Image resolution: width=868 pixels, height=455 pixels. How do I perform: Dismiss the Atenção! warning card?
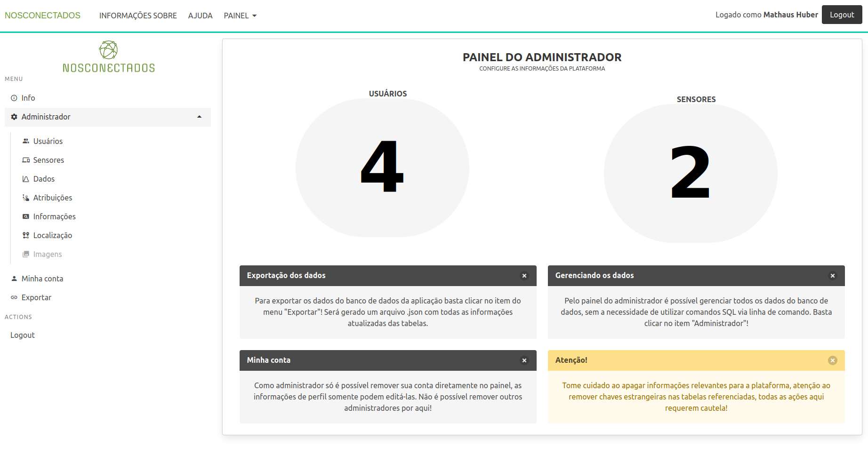833,360
